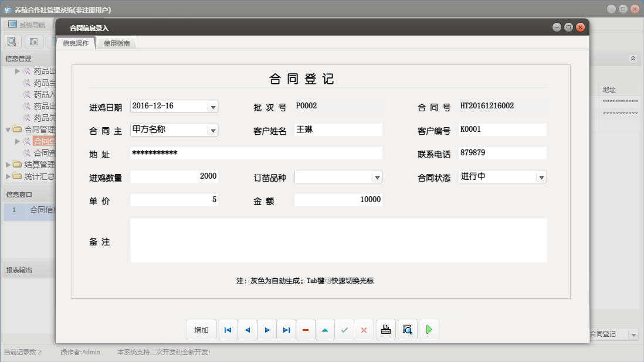Image resolution: width=644 pixels, height=362 pixels.
Task: Click the edit record icon
Action: (x=325, y=329)
